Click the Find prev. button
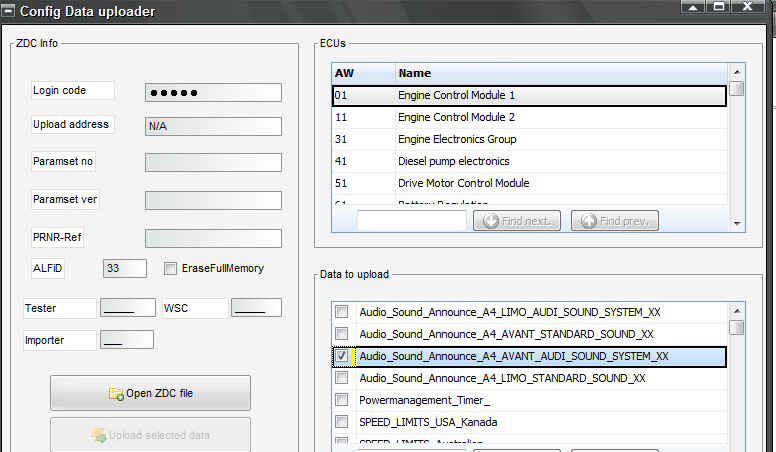 click(614, 221)
